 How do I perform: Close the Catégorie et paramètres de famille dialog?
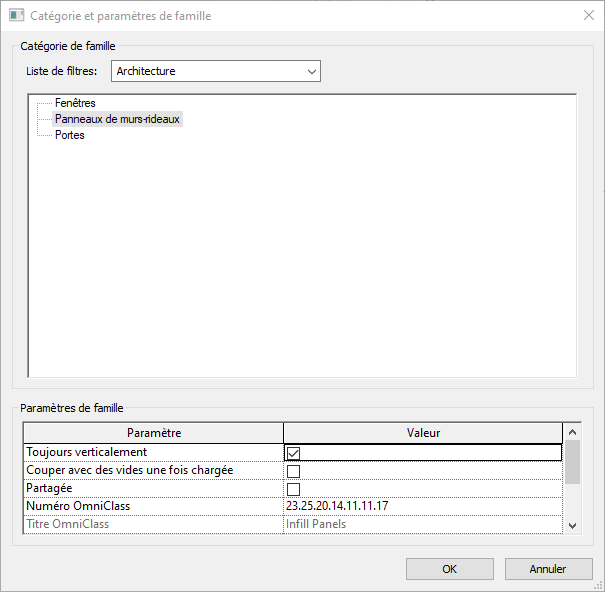pyautogui.click(x=587, y=16)
